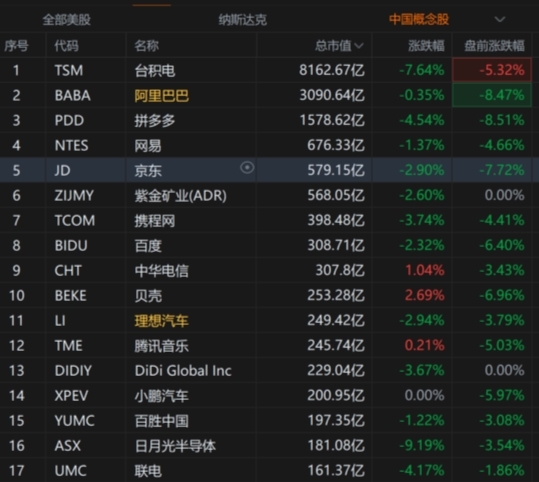Click the 盘前涨跌幅 column header

494,46
